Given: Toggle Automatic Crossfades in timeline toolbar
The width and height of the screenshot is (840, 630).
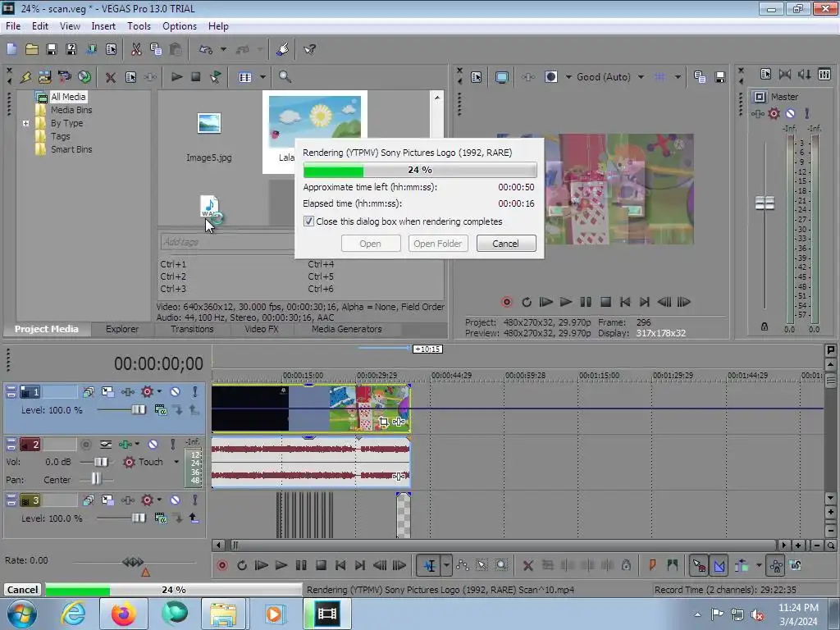Looking at the screenshot, I should (x=719, y=565).
